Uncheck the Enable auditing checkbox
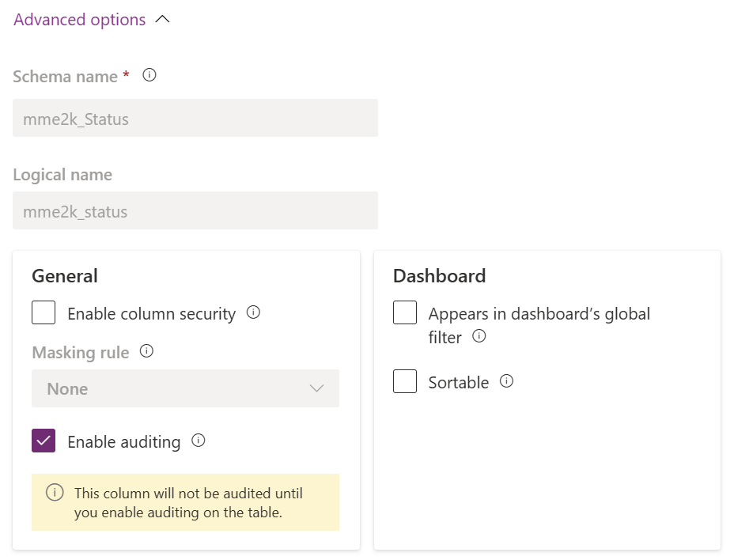Screen dimensions: 734x560 coord(44,441)
